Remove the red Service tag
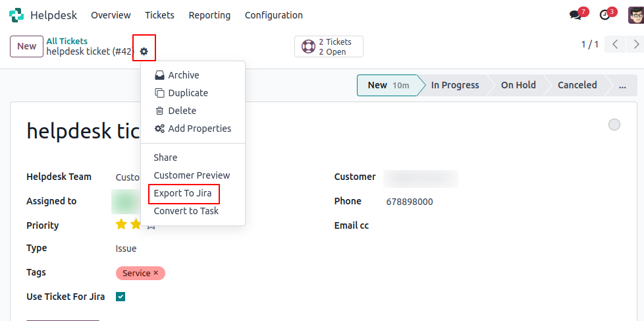Viewport: 644px width, 321px height. coord(155,273)
